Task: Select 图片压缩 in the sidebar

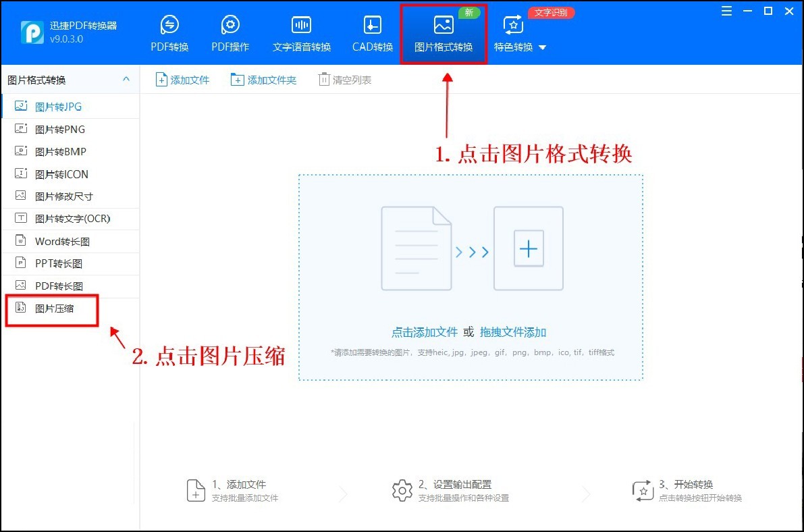Action: pyautogui.click(x=50, y=309)
